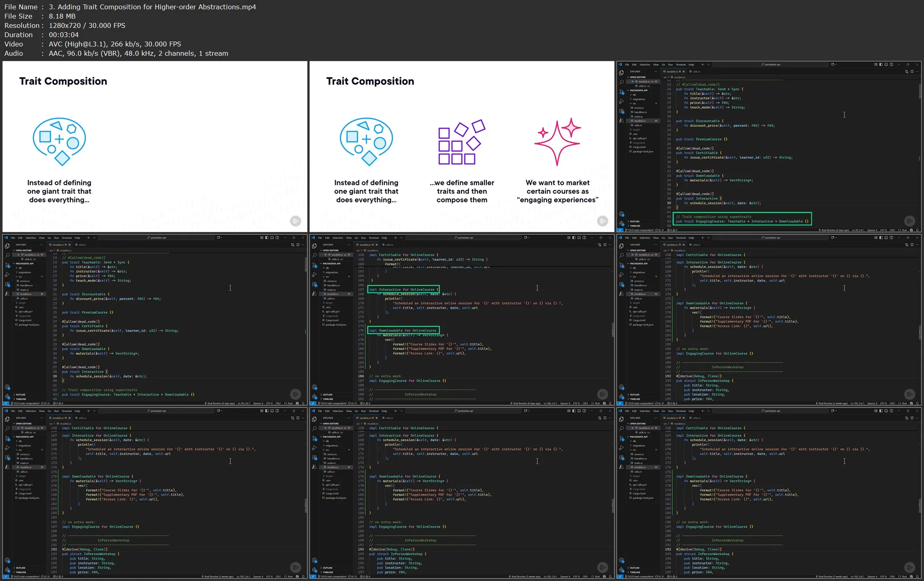Toggle secondary sidebar layout button in top-right frame
Viewport: 924px width, 581px height.
(891, 65)
